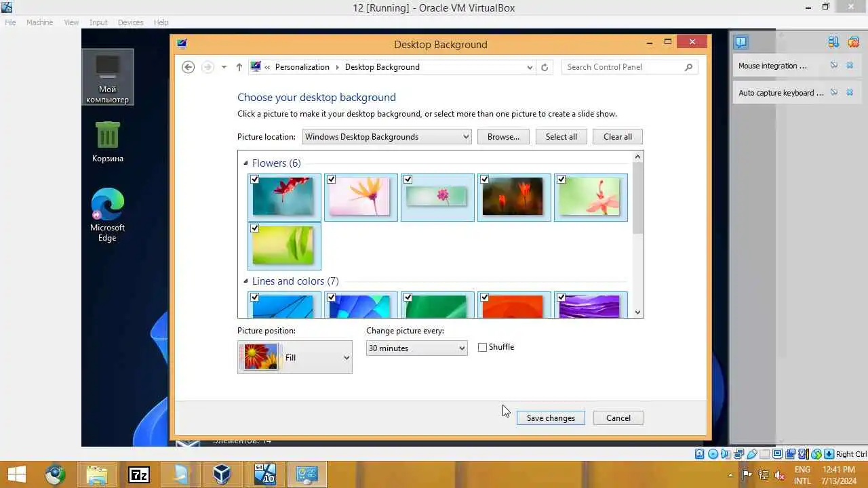This screenshot has width=868, height=488.
Task: Open recent locations arrow beside the forward button
Action: click(x=224, y=67)
